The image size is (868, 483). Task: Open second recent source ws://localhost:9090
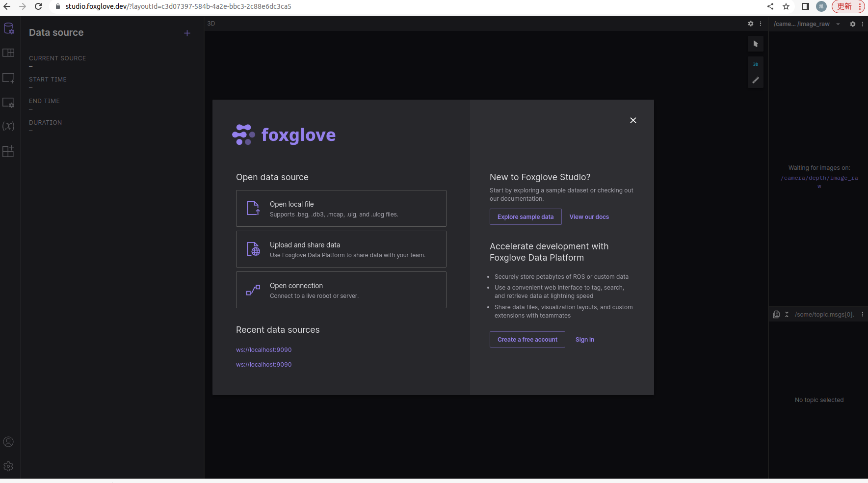[264, 365]
